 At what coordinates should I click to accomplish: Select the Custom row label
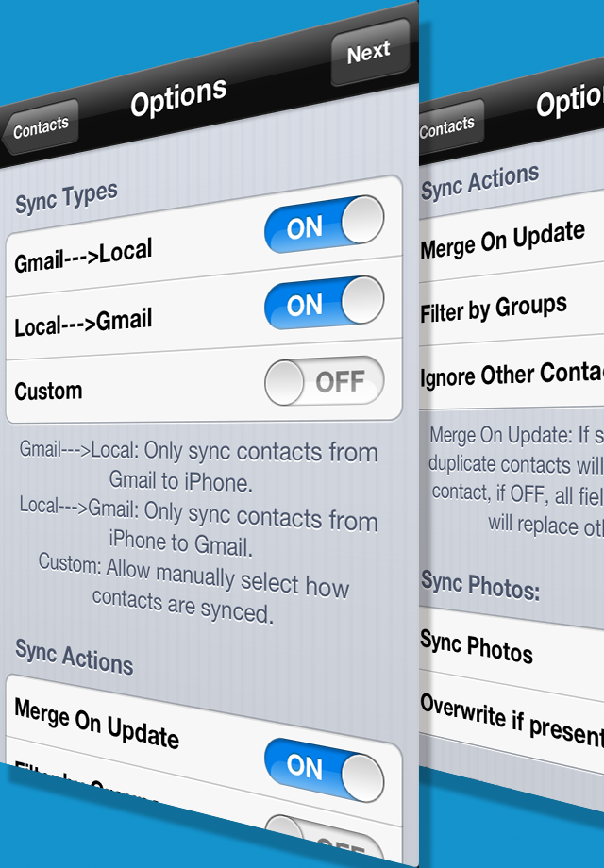pyautogui.click(x=49, y=391)
